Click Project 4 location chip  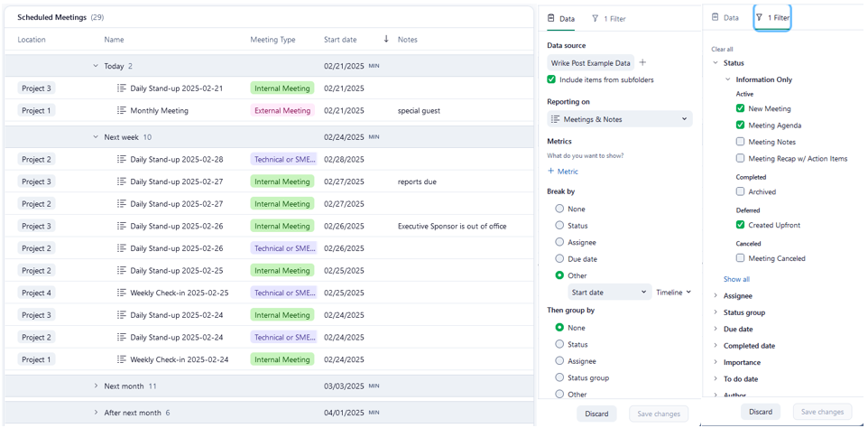pyautogui.click(x=36, y=293)
